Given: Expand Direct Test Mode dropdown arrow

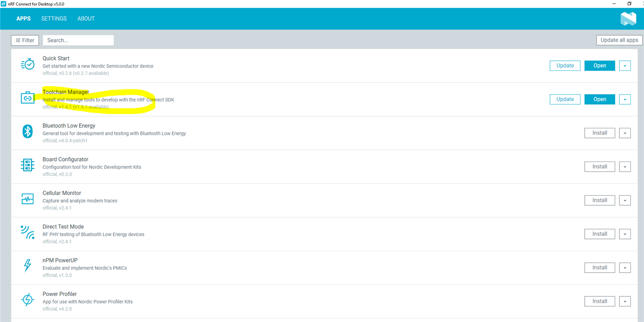Looking at the screenshot, I should click(x=625, y=234).
